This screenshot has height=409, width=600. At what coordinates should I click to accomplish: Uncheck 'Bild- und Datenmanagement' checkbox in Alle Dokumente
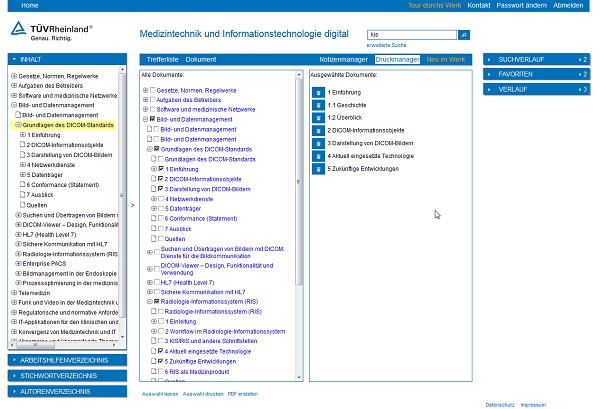(x=153, y=119)
